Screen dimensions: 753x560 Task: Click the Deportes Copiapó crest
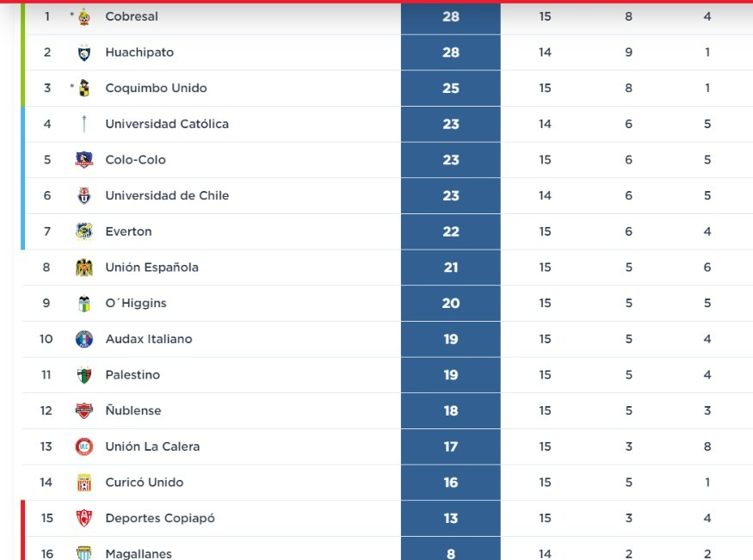[84, 518]
